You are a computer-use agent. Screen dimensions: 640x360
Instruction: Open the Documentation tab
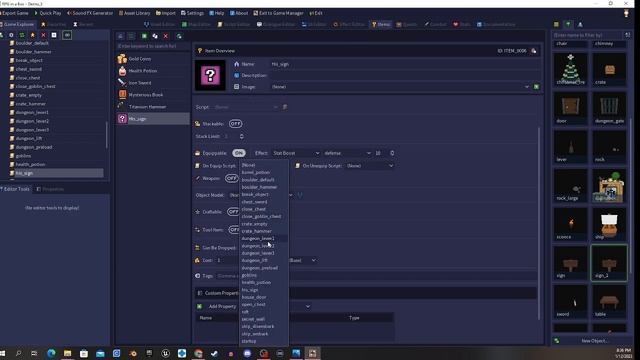(496, 24)
